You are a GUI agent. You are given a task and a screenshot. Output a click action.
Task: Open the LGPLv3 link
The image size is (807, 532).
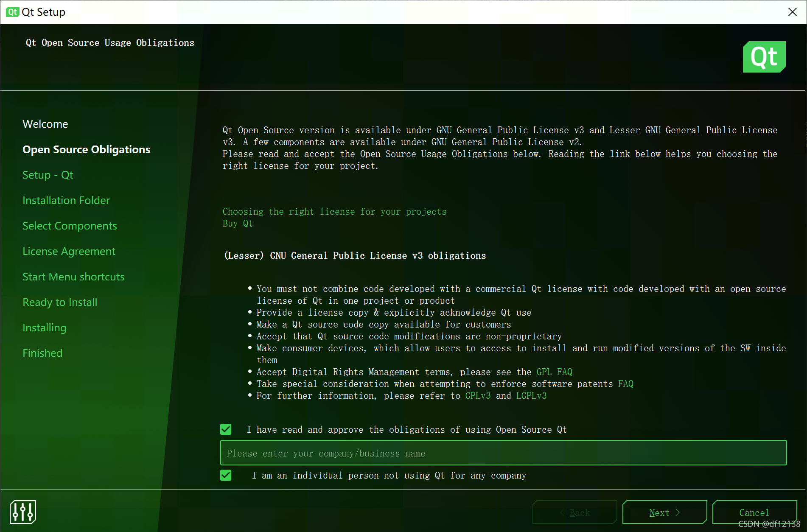point(532,395)
